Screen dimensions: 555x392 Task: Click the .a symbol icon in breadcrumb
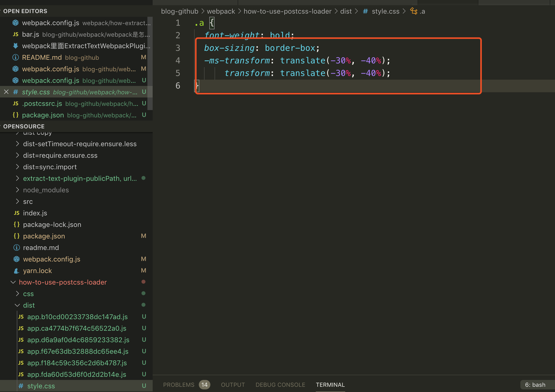pos(414,11)
